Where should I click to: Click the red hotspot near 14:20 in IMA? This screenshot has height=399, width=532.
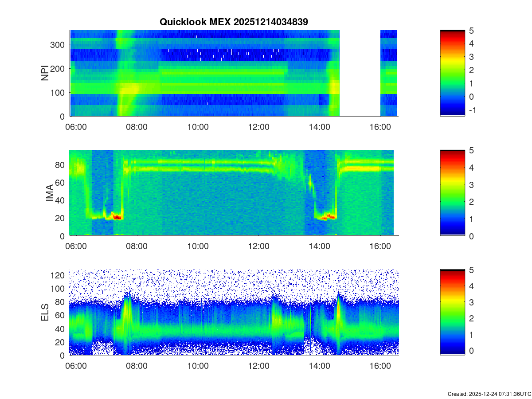[x=330, y=216]
